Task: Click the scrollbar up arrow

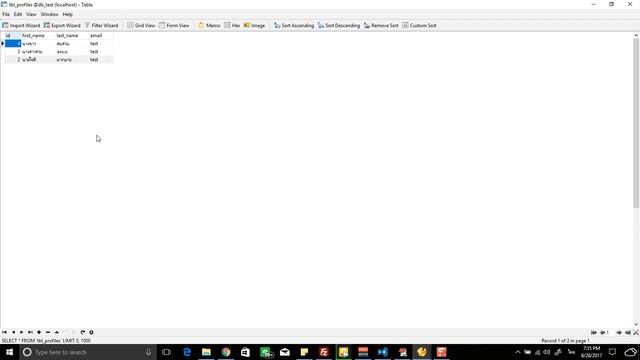Action: click(x=636, y=36)
